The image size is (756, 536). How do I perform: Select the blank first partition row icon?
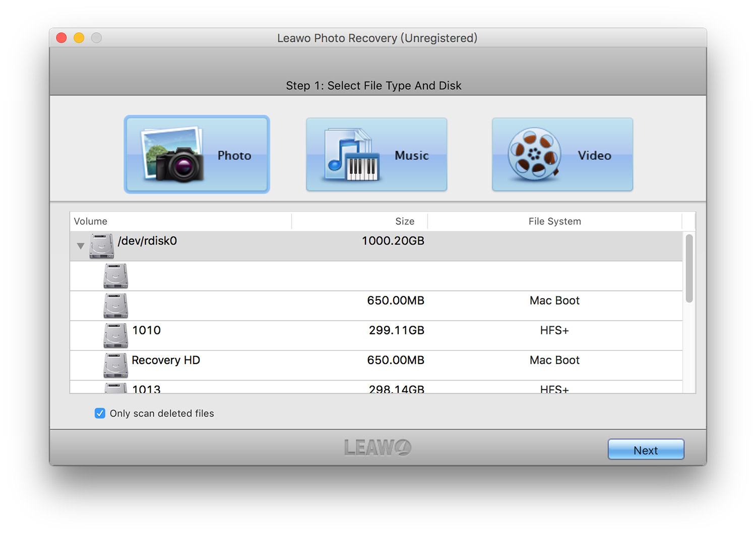click(x=115, y=276)
